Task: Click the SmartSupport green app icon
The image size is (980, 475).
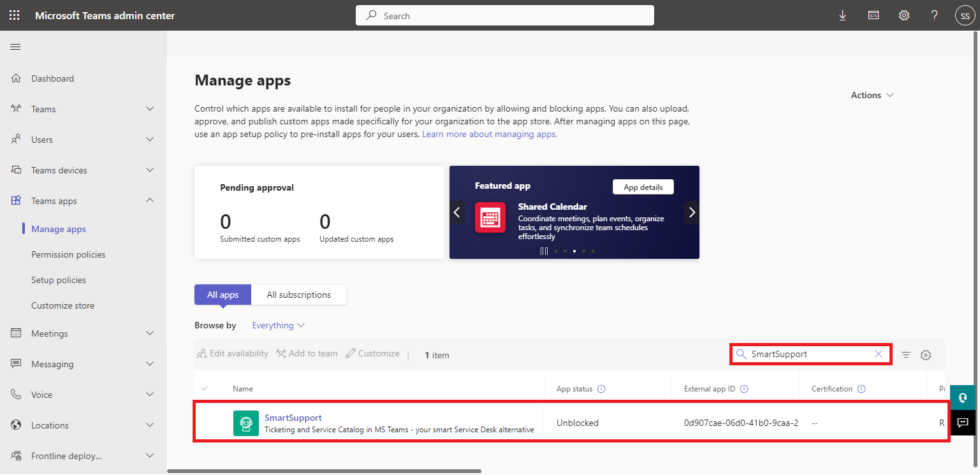Action: 246,423
